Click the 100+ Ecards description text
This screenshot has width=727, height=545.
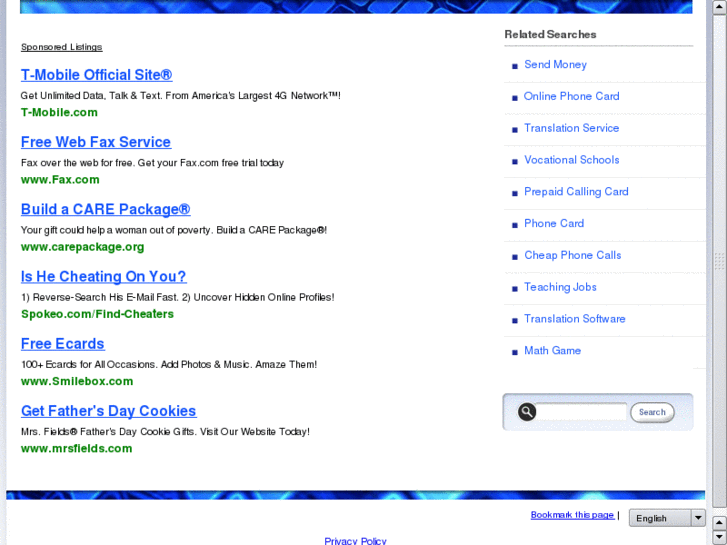coord(169,365)
